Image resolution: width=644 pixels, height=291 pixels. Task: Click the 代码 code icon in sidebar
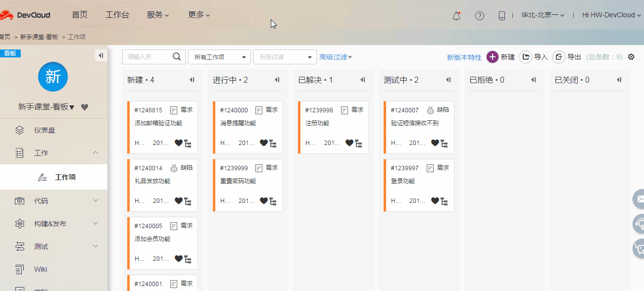(x=19, y=200)
